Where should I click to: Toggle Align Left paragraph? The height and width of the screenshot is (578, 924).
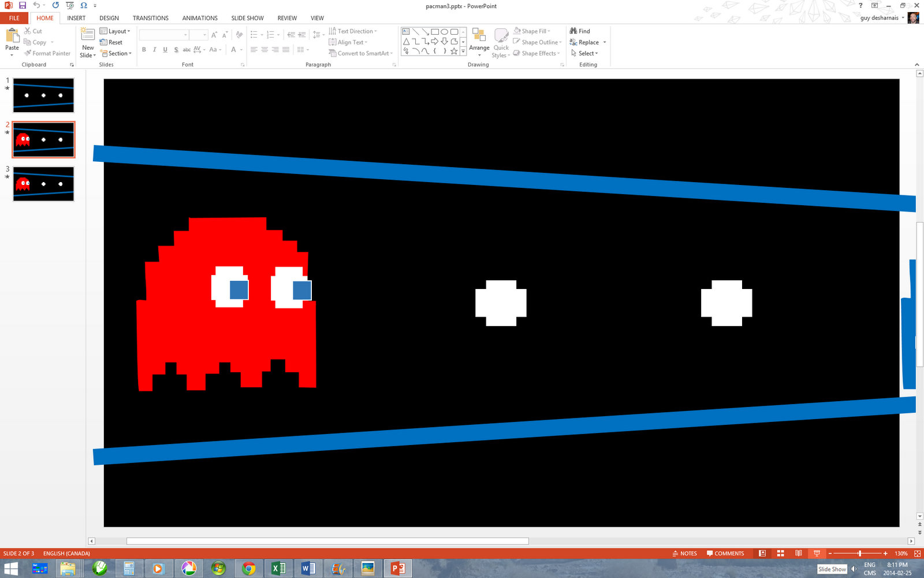[254, 50]
